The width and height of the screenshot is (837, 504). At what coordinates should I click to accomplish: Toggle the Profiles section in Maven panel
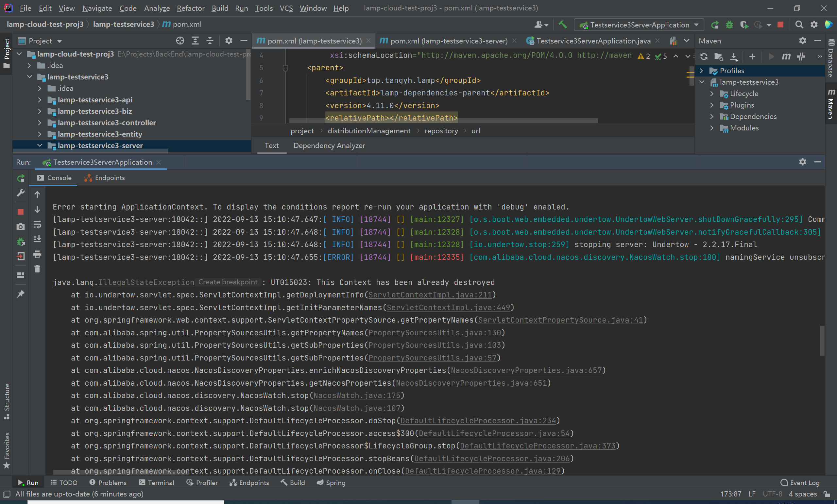706,71
